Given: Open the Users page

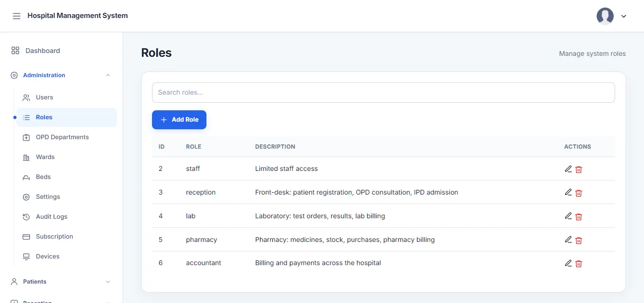Looking at the screenshot, I should pyautogui.click(x=67, y=98).
